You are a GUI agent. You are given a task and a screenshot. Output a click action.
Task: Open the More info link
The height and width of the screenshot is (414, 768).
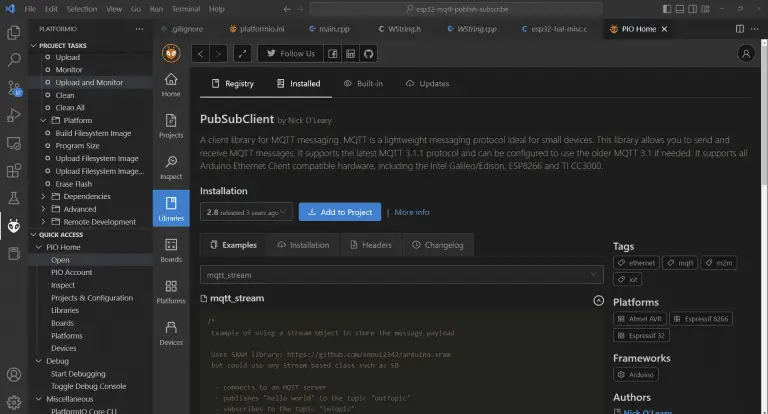(x=411, y=212)
